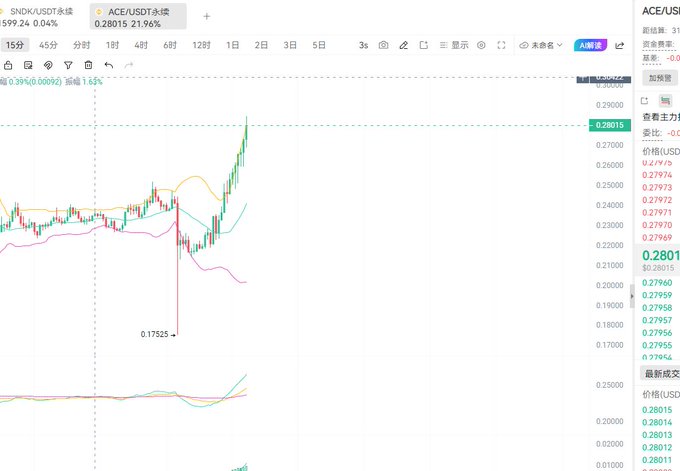Screen dimensions: 680x471
Task: Select the 45分 timeframe
Action: tap(48, 45)
